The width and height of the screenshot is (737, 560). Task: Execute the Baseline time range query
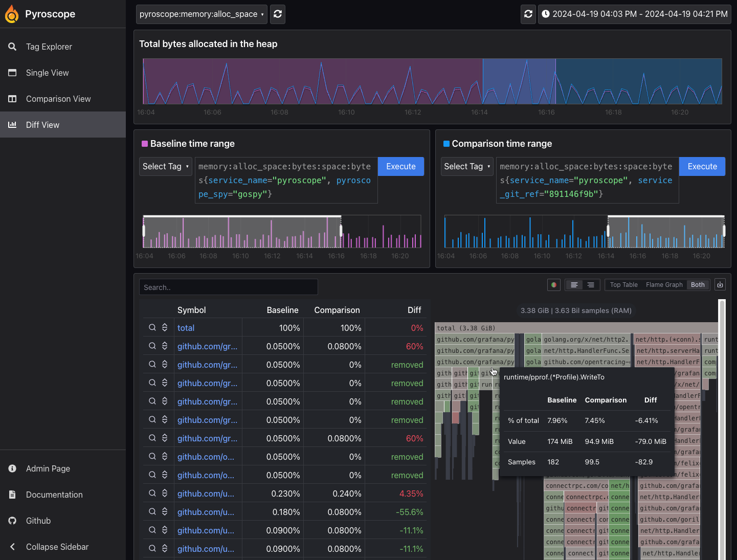click(400, 167)
